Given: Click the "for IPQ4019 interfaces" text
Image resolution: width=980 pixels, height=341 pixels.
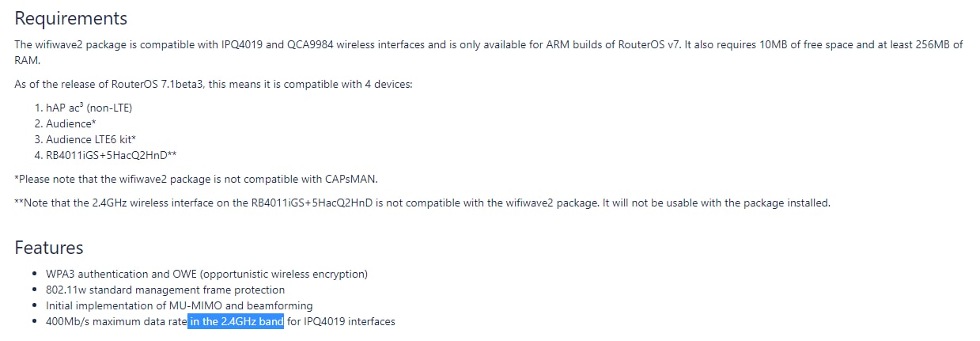Looking at the screenshot, I should 341,322.
